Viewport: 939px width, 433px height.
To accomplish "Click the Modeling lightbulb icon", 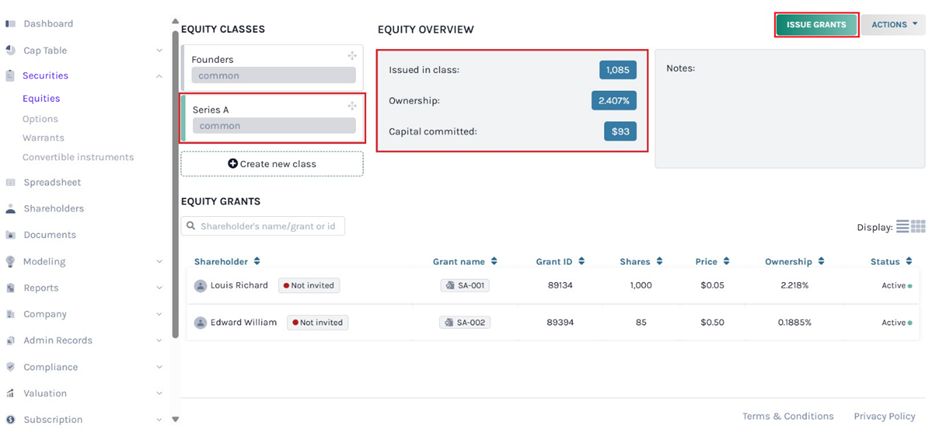I will (x=10, y=262).
